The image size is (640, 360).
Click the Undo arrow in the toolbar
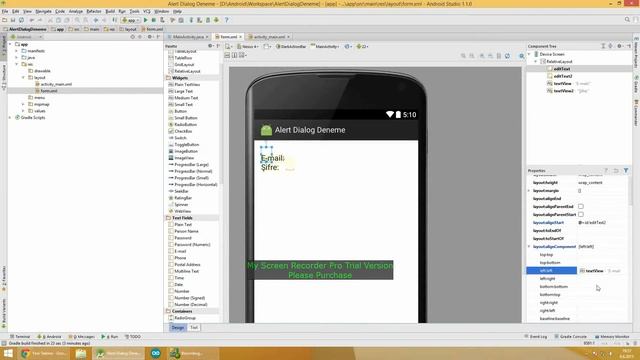click(x=32, y=20)
